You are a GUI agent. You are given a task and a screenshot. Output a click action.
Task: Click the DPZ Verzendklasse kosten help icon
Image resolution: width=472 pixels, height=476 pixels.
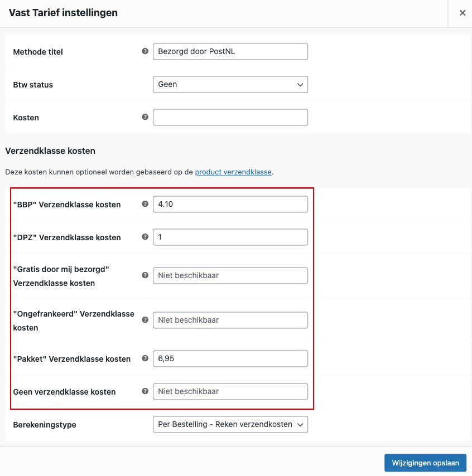pos(145,237)
